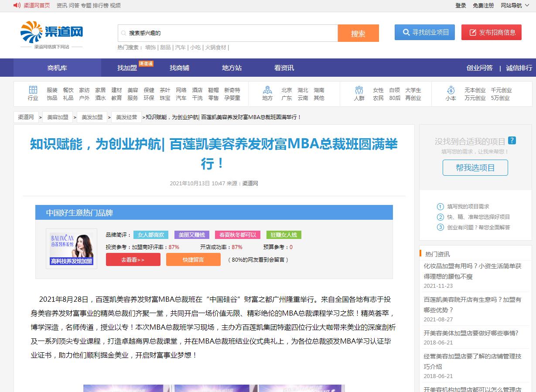Open article 经营美容加盟店要了解的店铺管理技巧介绍

tap(472, 361)
